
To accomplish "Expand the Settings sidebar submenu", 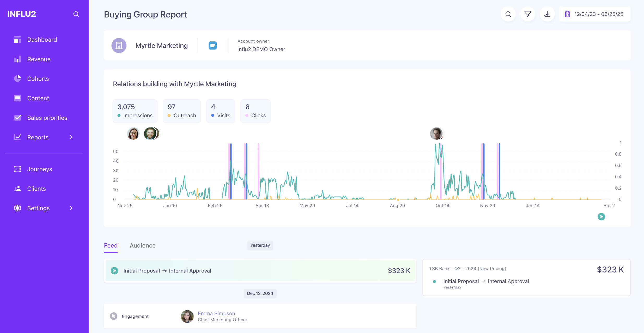I will tap(71, 208).
